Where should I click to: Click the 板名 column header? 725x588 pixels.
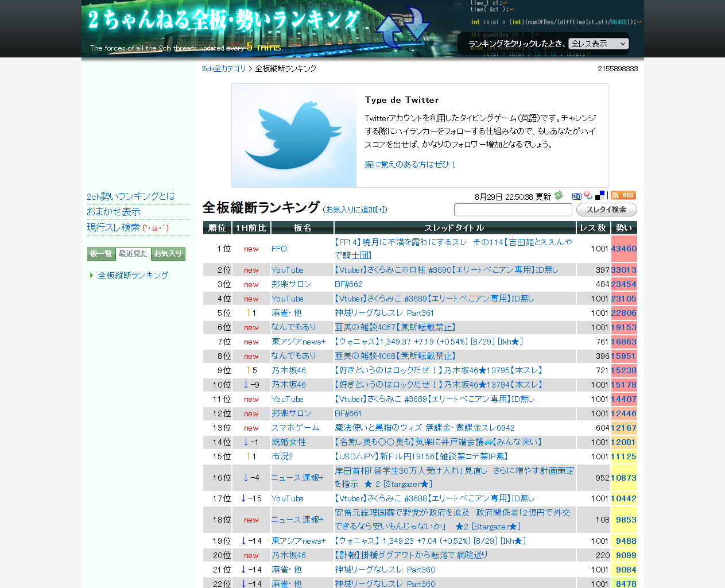[x=303, y=228]
